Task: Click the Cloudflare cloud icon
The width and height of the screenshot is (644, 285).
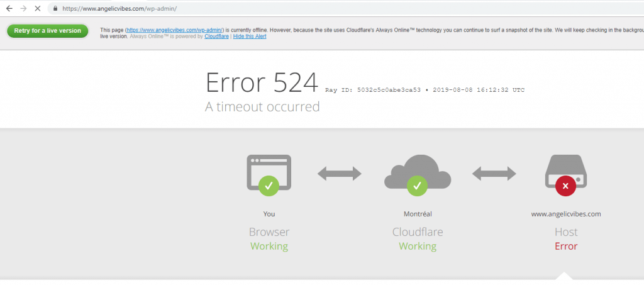Action: 418,175
